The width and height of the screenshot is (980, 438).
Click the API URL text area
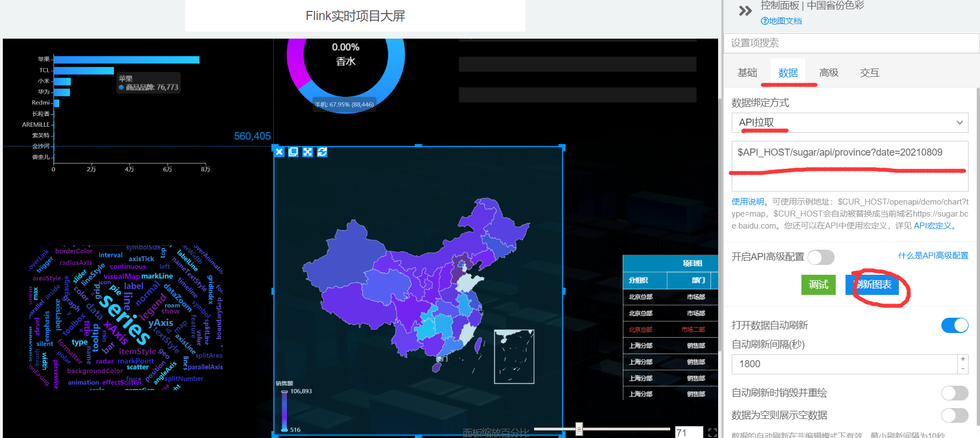(x=850, y=165)
